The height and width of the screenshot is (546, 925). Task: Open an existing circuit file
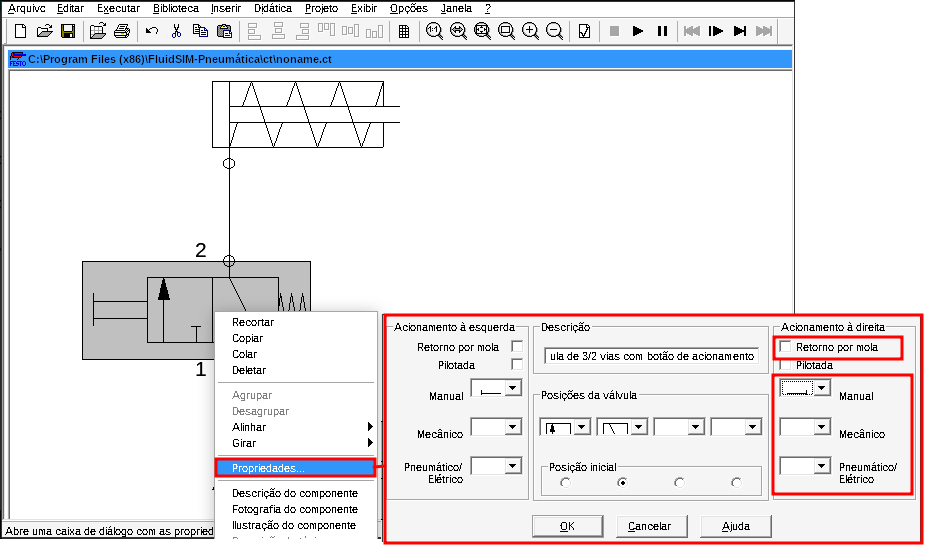(x=45, y=31)
